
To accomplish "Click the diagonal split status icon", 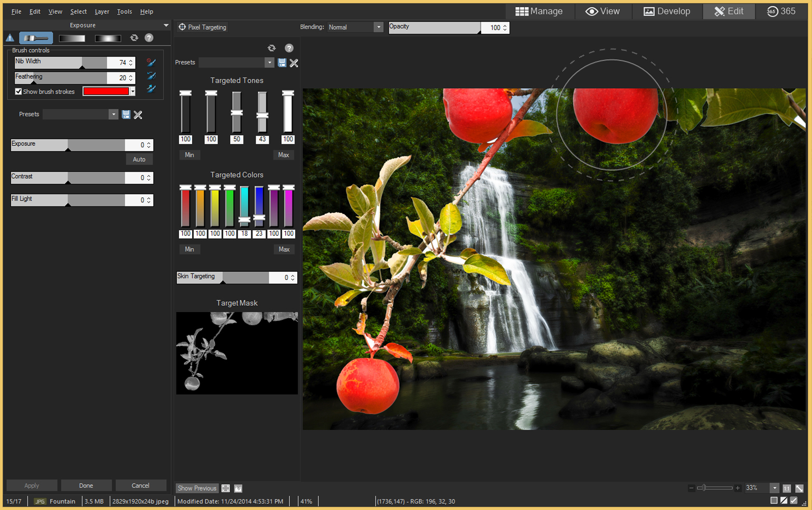I will coord(784,500).
